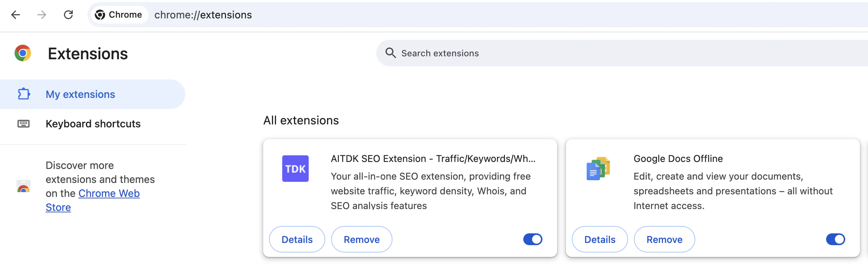
Task: Open the My extensions section
Action: (x=93, y=94)
